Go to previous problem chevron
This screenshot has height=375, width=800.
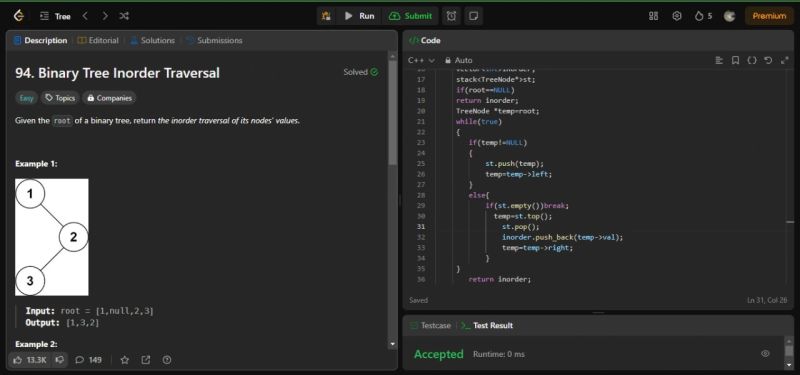(x=85, y=16)
